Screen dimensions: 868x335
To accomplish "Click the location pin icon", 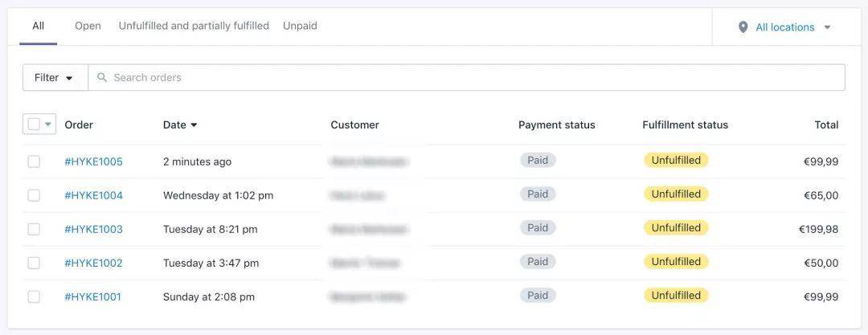I will click(x=743, y=27).
